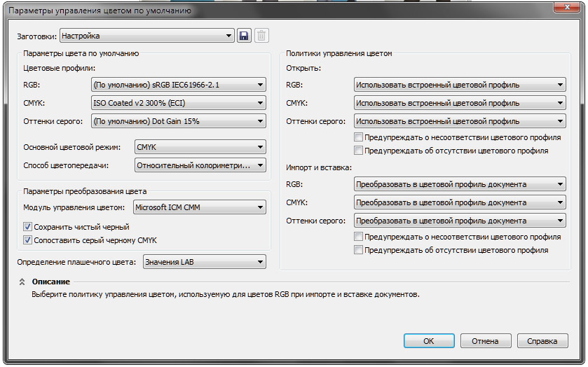Open the Открыть RGB policy dropdown

click(460, 85)
